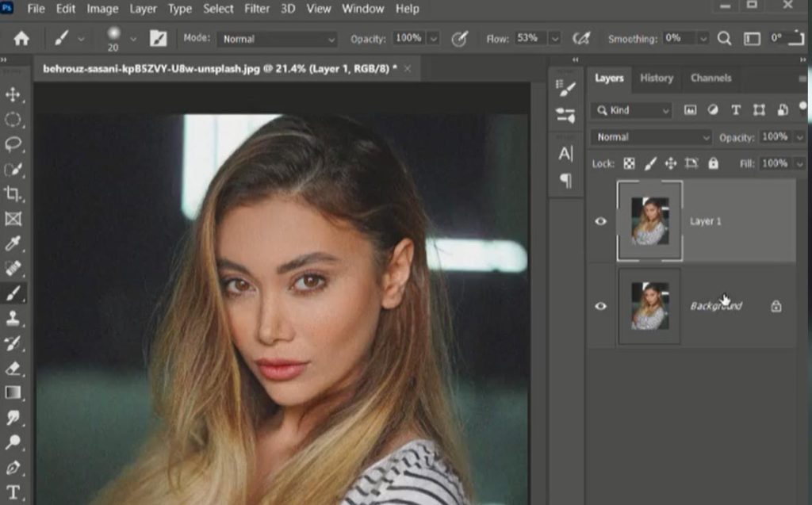
Task: Select the Layer 1 thumbnail
Action: coord(649,221)
